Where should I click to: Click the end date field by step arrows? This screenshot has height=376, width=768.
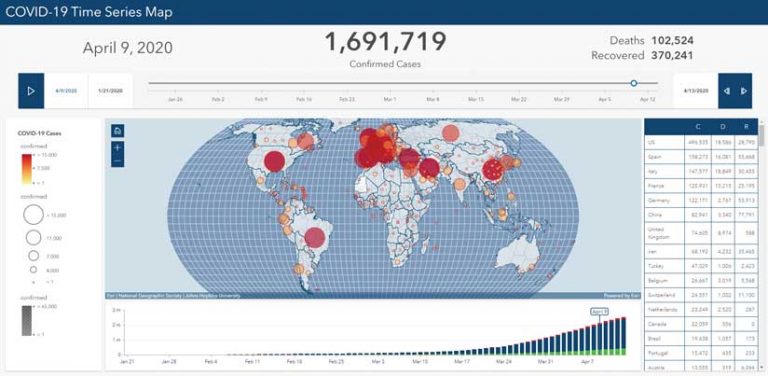696,91
